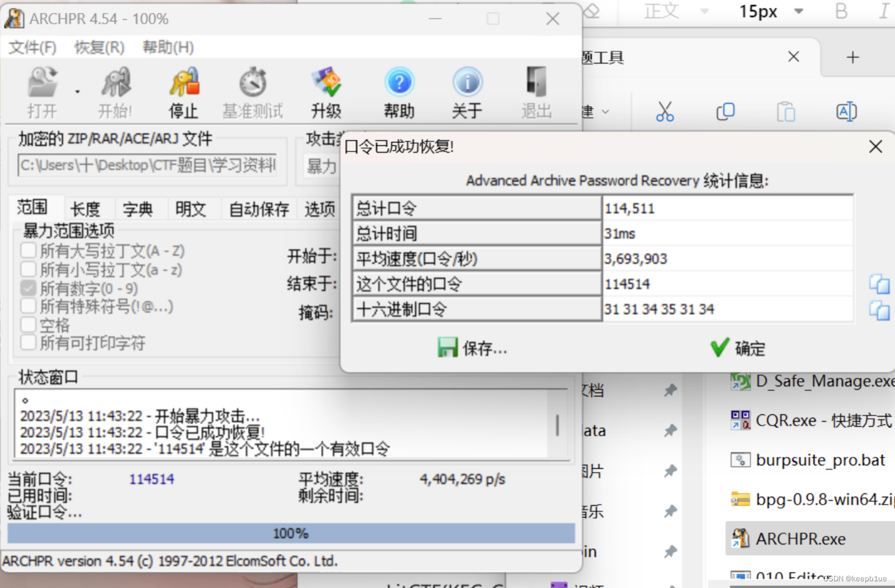Screen dimensions: 895x588
Task: Click the Copy icon in Explorer toolbar
Action: 725,112
